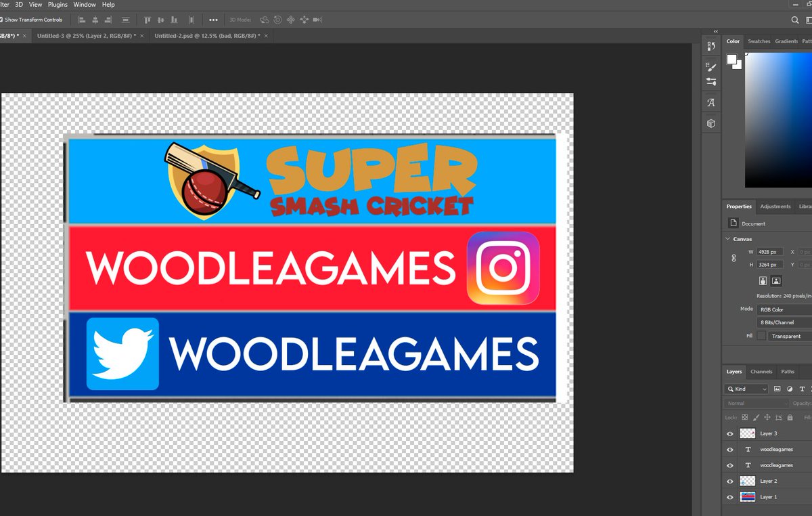Collapse the Canvas section chevron
Viewport: 812px width, 516px height.
727,239
